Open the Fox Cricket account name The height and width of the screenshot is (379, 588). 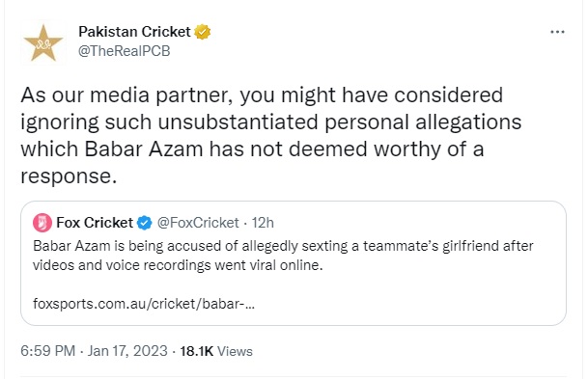pos(95,223)
